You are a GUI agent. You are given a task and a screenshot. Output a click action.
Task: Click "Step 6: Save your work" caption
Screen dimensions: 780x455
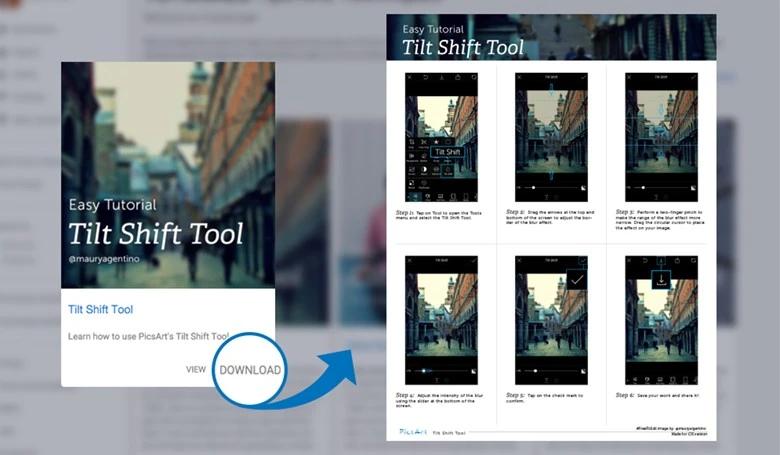click(x=657, y=395)
